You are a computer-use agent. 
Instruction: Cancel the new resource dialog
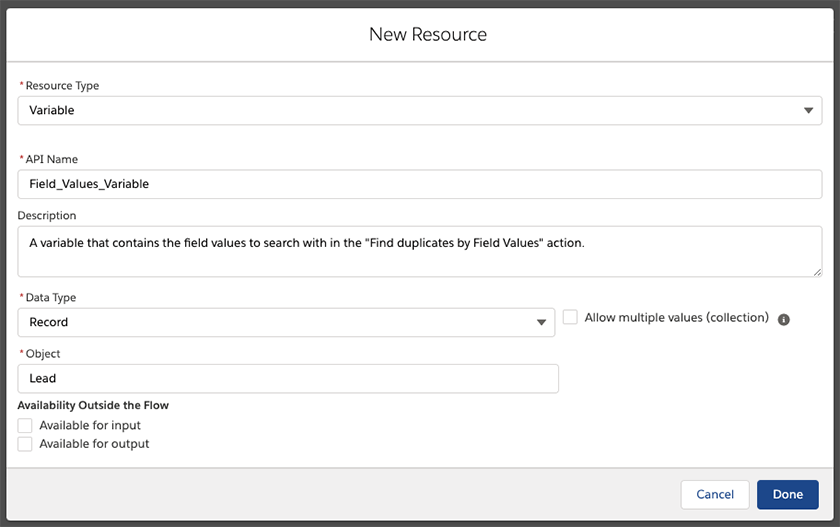tap(715, 494)
